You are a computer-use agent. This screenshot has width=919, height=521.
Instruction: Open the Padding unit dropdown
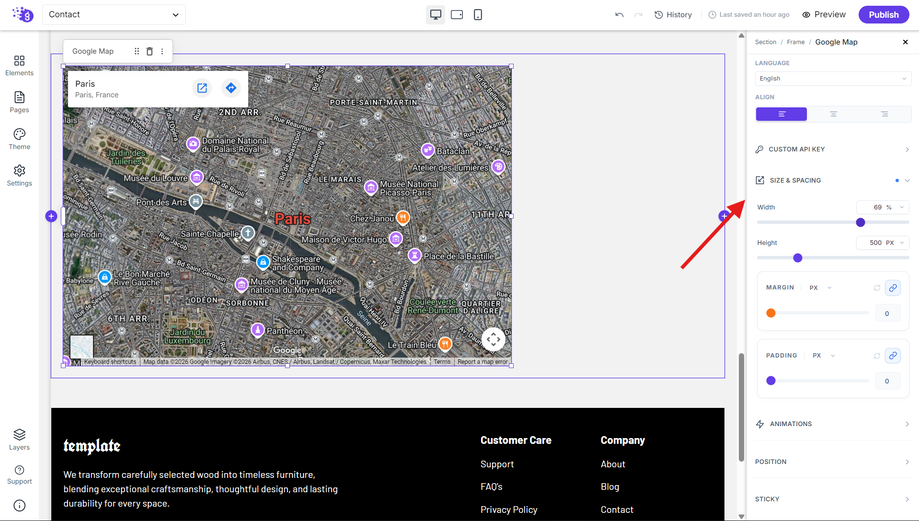pos(823,356)
